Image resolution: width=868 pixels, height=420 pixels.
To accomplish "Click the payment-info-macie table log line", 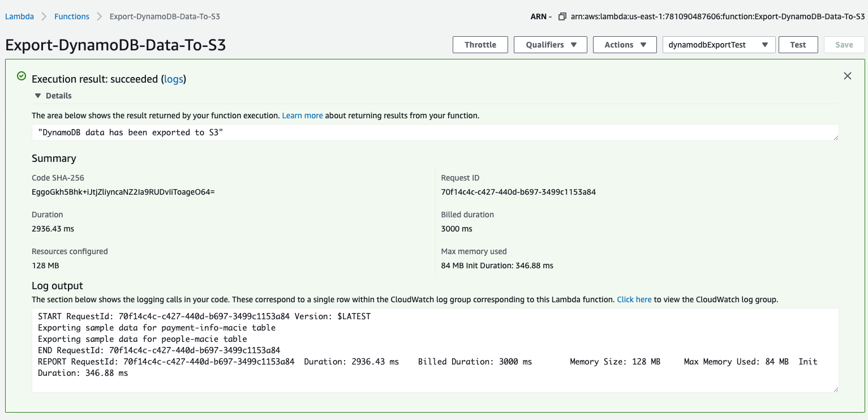I will 157,328.
